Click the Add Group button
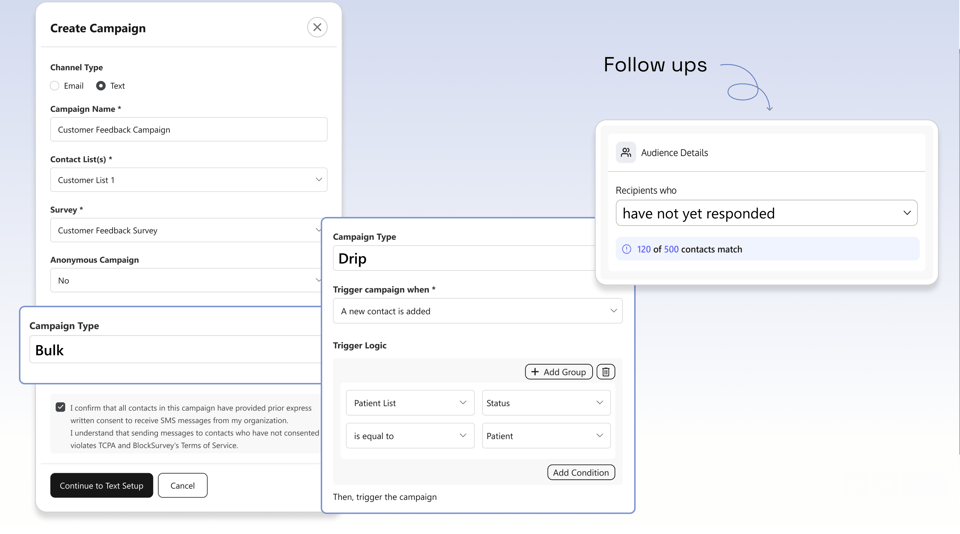 click(558, 372)
